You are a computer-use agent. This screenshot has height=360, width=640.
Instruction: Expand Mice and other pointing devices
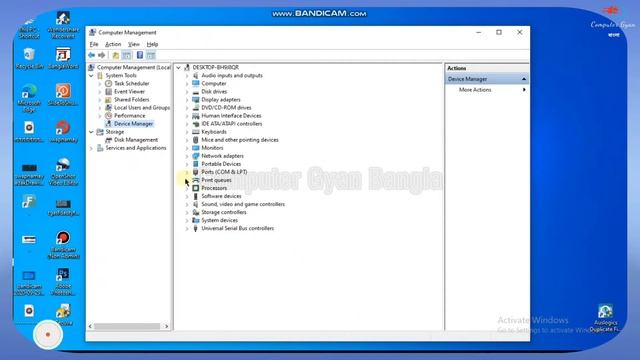pos(187,140)
